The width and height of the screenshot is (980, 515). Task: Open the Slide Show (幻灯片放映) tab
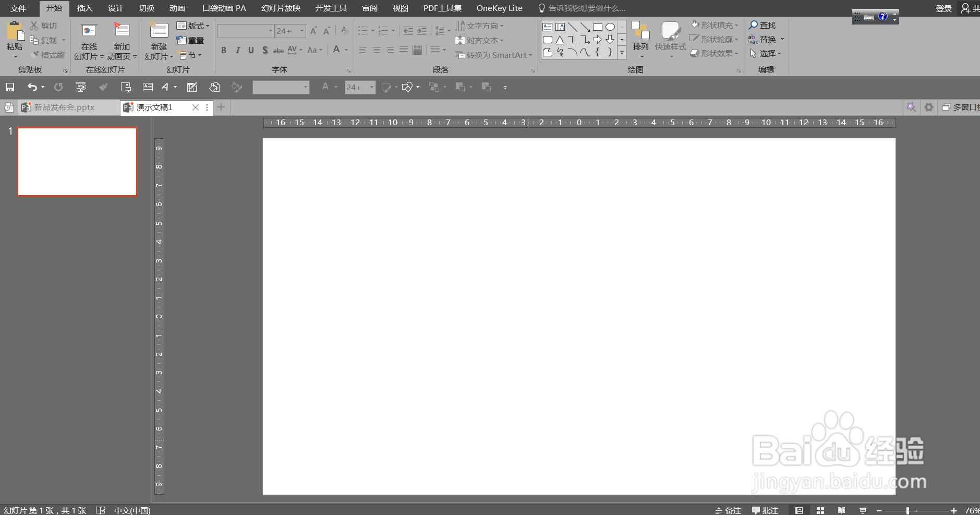tap(281, 8)
